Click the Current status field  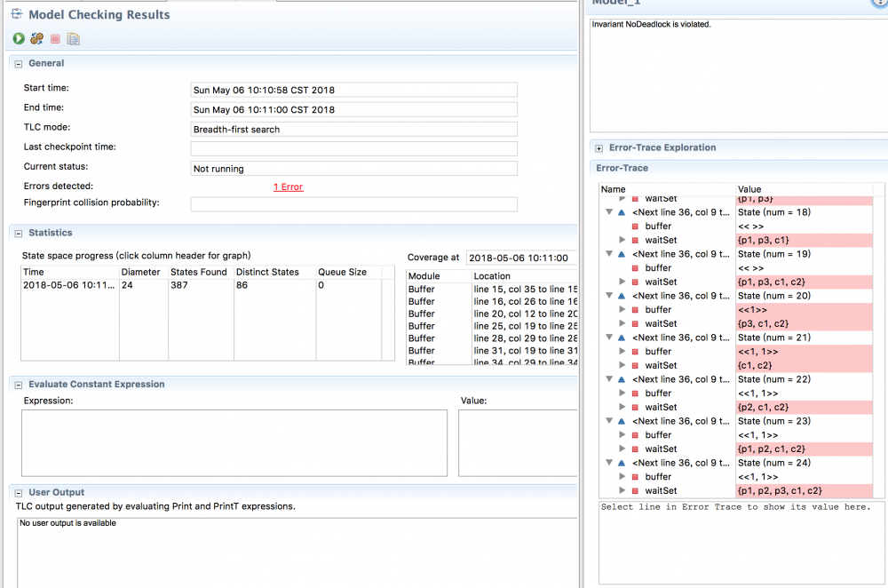[354, 169]
